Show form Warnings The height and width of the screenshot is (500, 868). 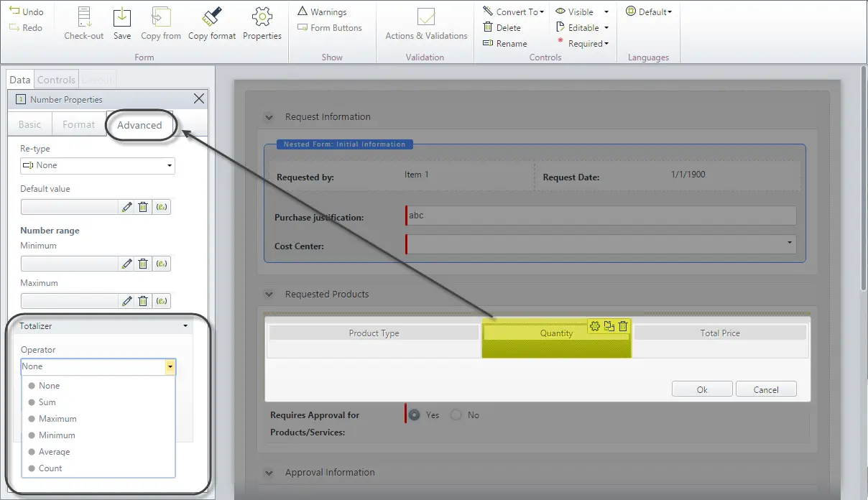coord(322,11)
